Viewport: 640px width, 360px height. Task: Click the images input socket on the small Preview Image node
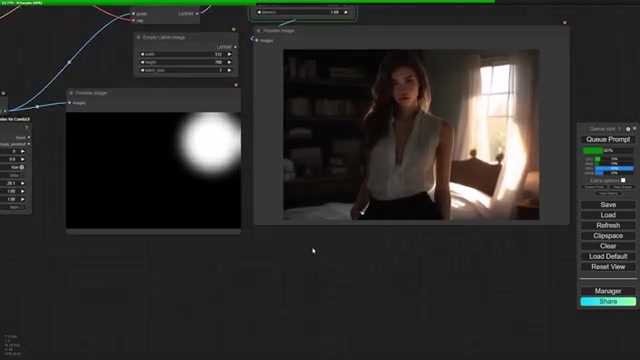point(69,103)
